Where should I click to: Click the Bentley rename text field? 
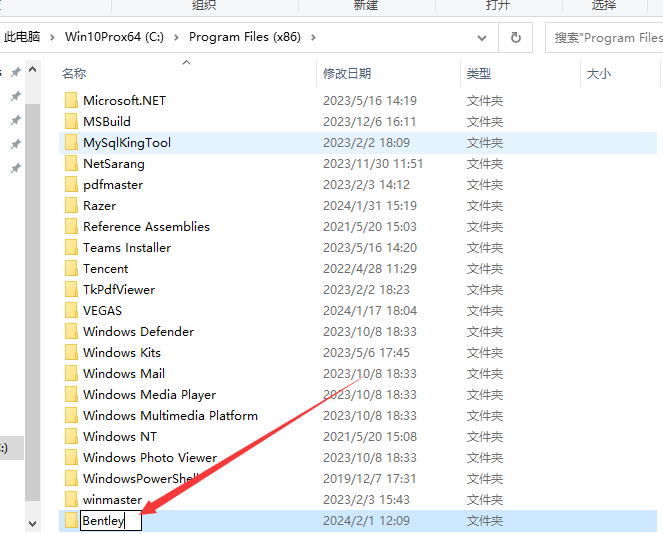tap(110, 521)
